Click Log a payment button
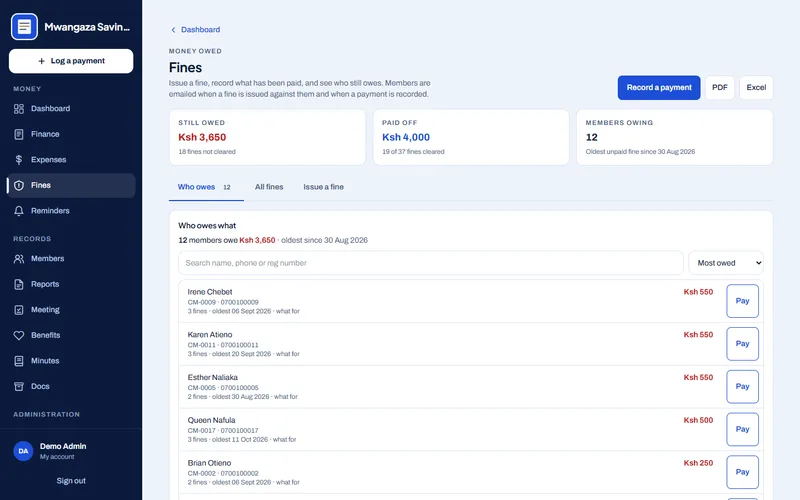Screen dimensions: 800x500 pos(71,61)
